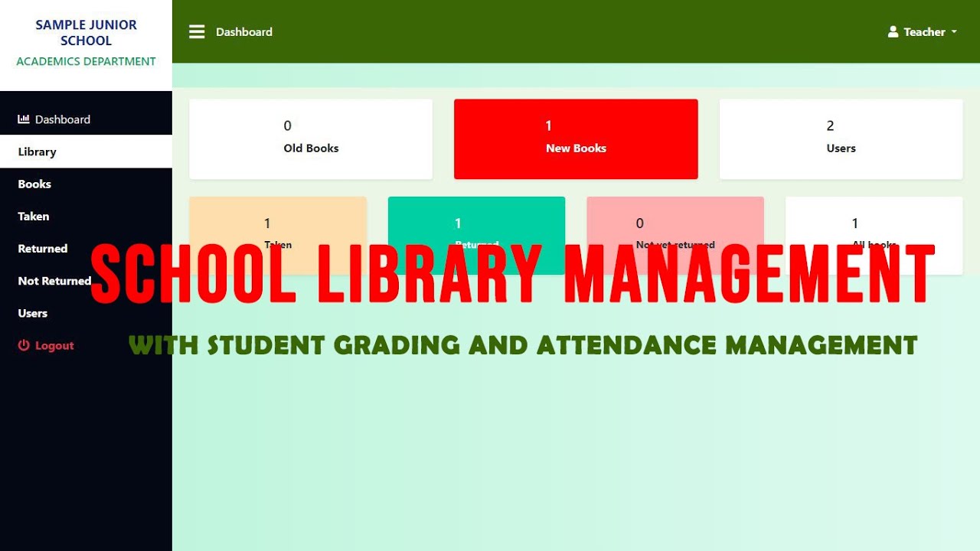This screenshot has width=980, height=551.
Task: Open the red New Books card
Action: [576, 139]
